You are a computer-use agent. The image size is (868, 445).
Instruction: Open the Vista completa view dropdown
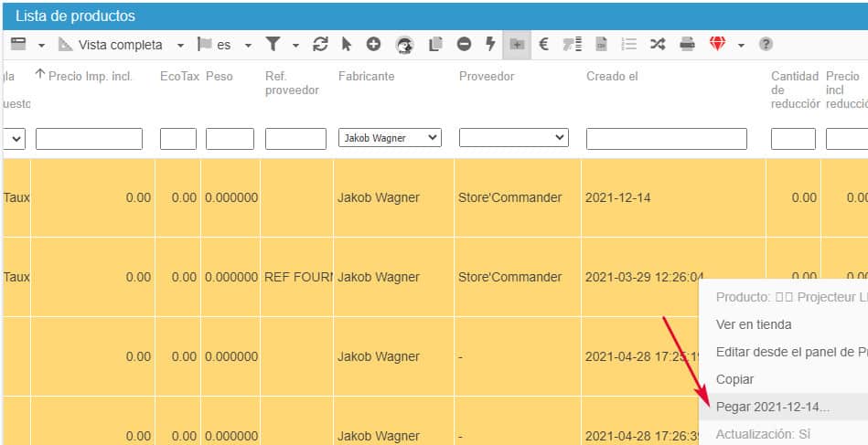tap(179, 45)
